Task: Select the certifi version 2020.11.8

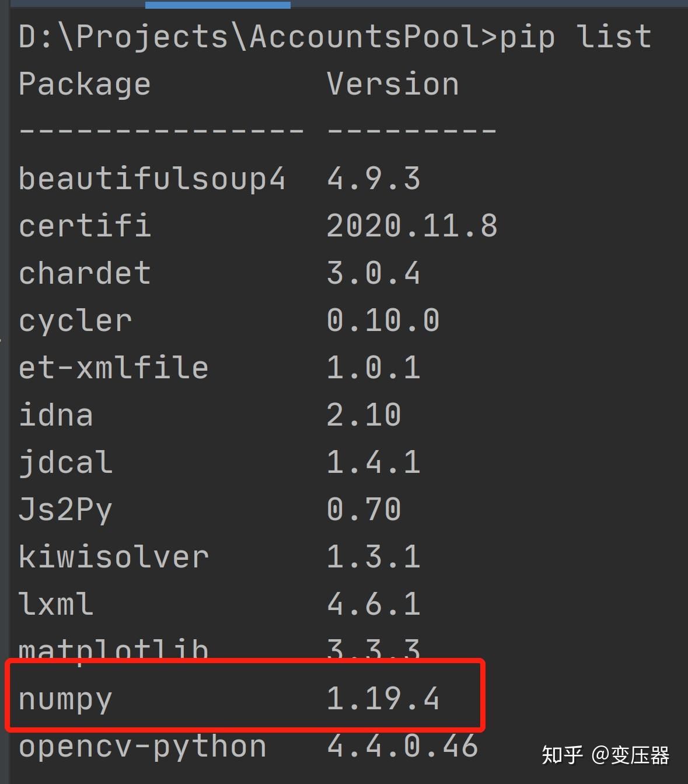Action: [411, 225]
